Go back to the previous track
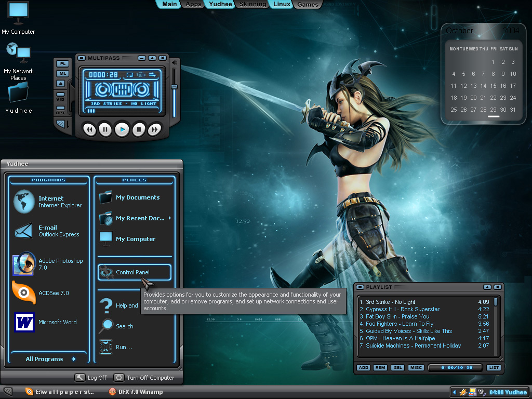The image size is (532, 399). [89, 129]
